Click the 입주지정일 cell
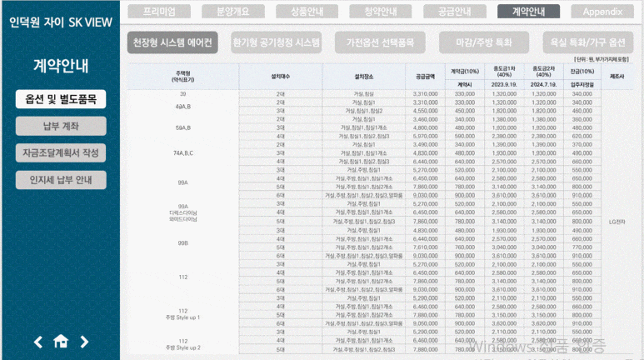The height and width of the screenshot is (360, 644). (x=582, y=85)
